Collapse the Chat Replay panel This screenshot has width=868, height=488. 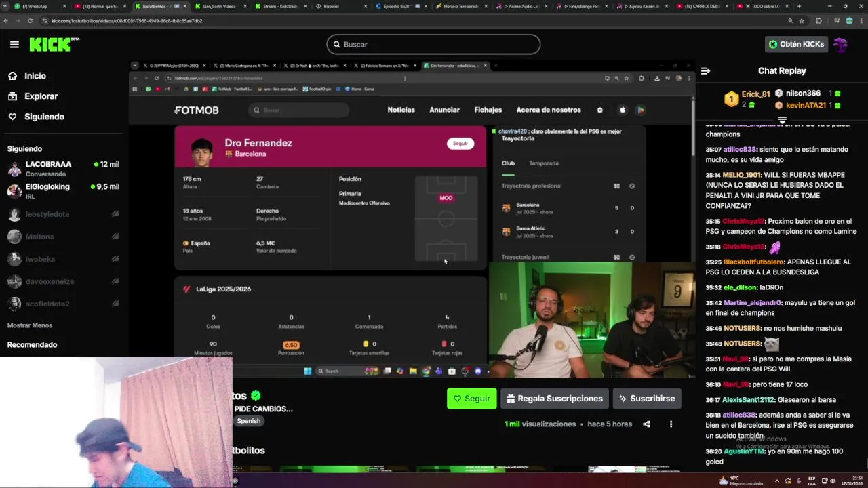705,70
